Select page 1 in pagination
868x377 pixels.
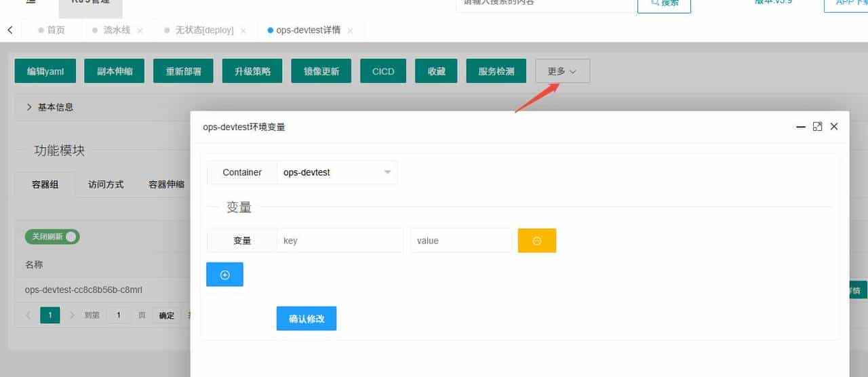50,315
